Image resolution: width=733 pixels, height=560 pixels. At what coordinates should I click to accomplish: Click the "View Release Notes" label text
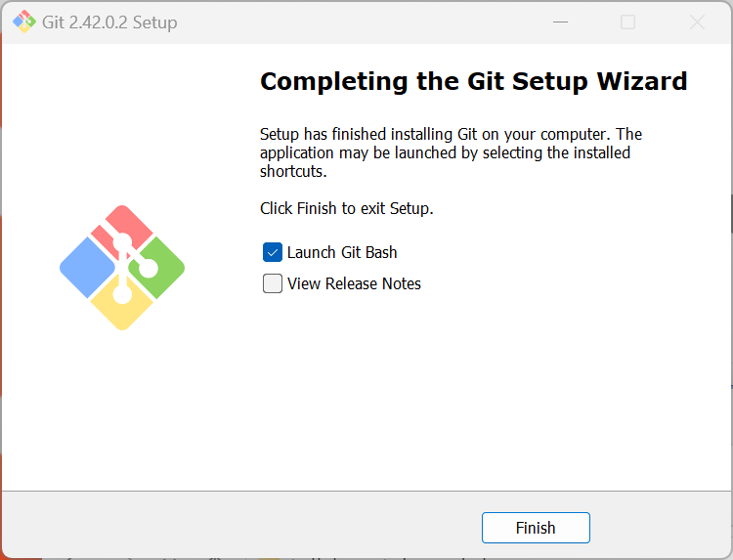pos(354,284)
